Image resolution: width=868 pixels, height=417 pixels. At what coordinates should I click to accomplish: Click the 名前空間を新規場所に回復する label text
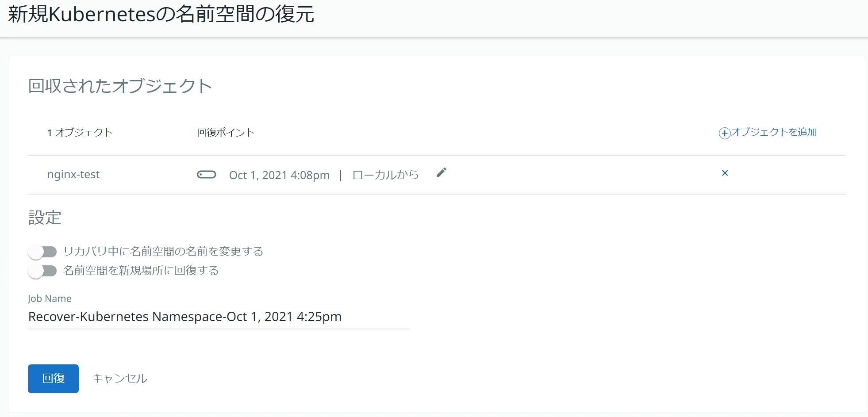click(x=141, y=271)
